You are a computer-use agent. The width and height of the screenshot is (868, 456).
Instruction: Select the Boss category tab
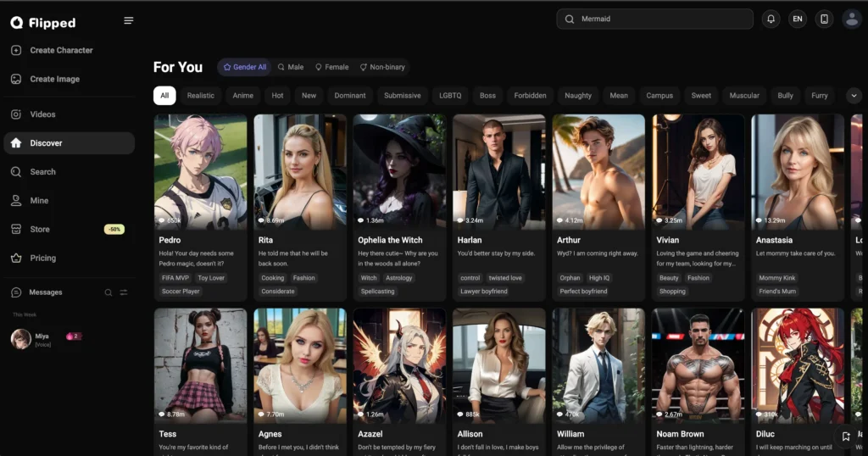tap(487, 95)
